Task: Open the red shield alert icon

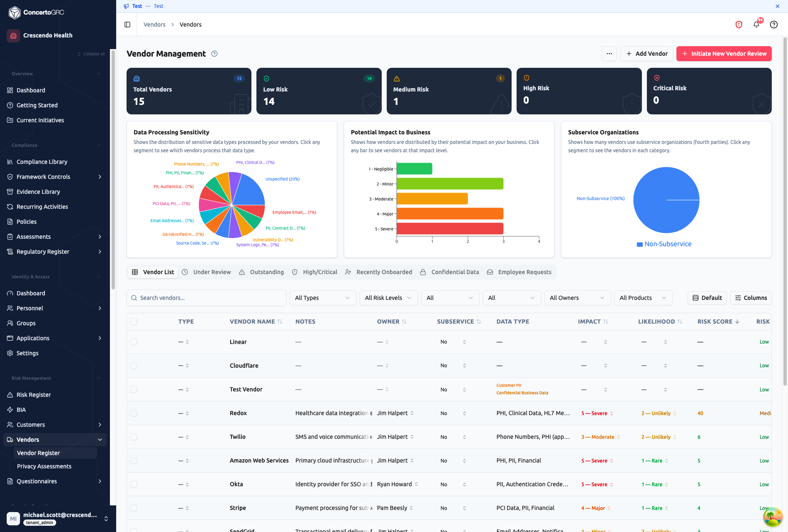Action: (x=739, y=25)
